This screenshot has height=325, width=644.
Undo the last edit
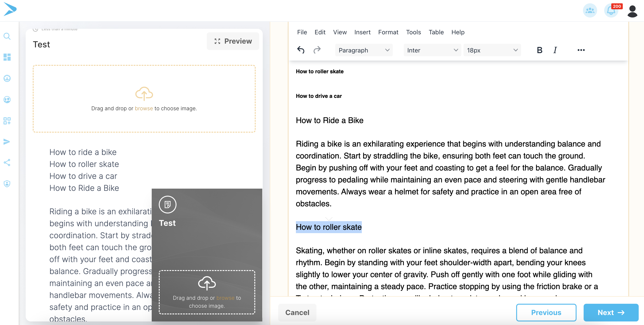click(x=301, y=50)
